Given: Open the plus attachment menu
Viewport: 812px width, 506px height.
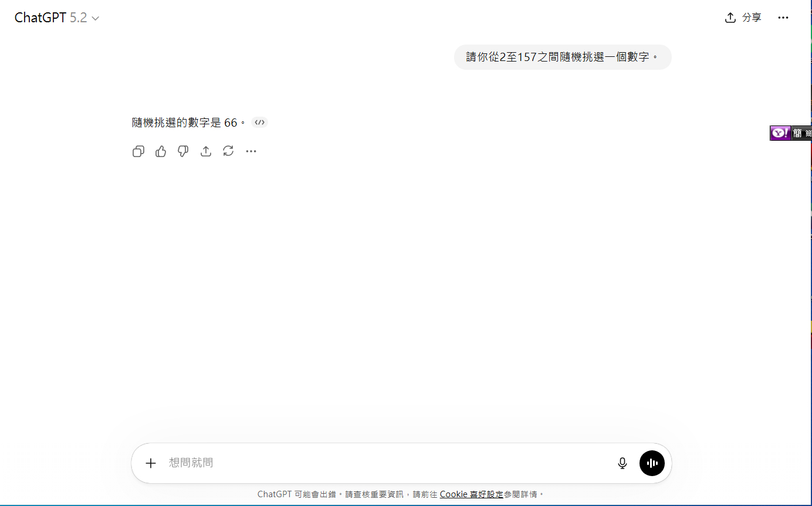Looking at the screenshot, I should (x=151, y=463).
